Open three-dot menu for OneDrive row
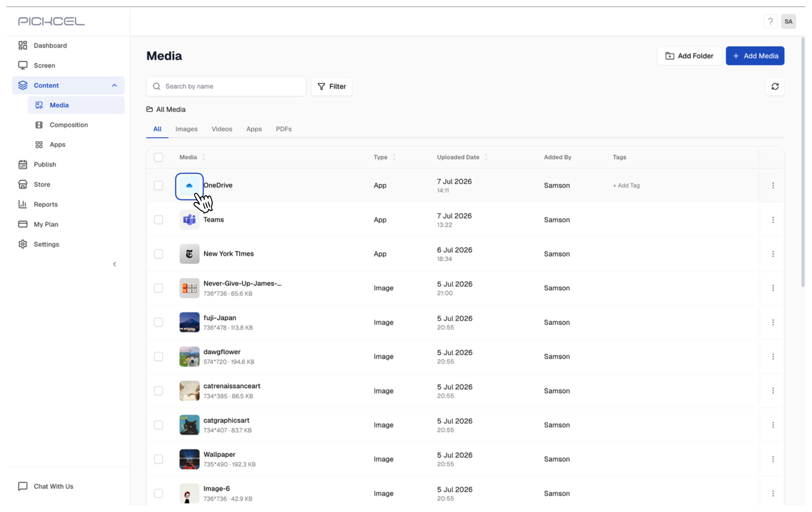 [x=773, y=185]
